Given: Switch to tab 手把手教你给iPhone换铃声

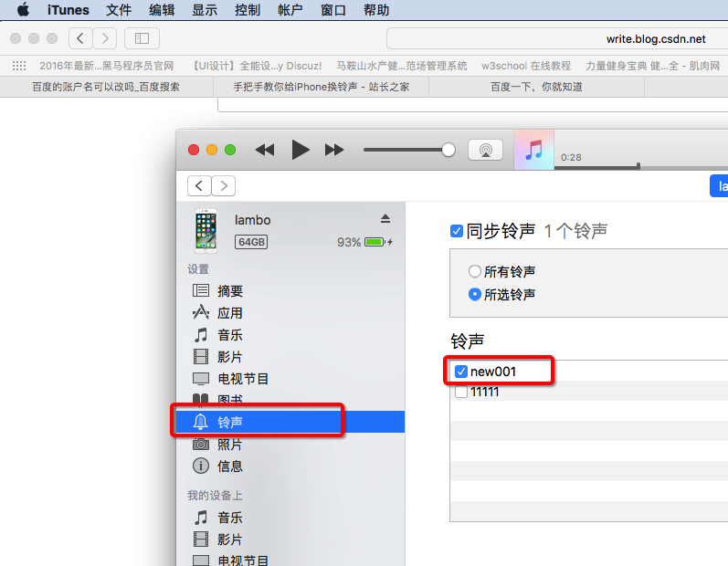Looking at the screenshot, I should point(321,87).
